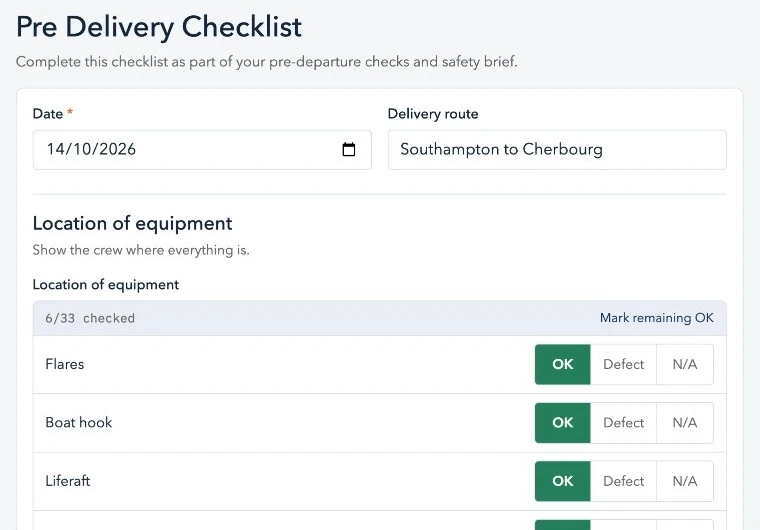Mark Flares as N/A

(684, 364)
